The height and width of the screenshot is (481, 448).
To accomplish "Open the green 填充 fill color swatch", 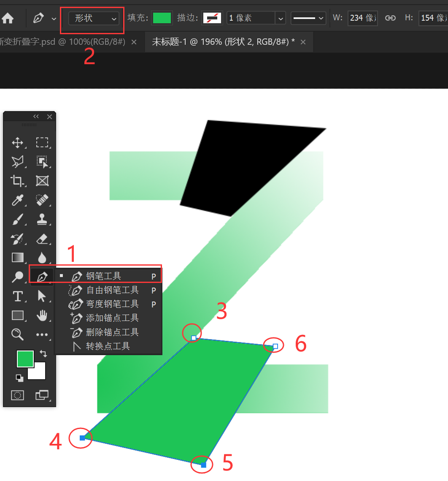I will pos(162,18).
